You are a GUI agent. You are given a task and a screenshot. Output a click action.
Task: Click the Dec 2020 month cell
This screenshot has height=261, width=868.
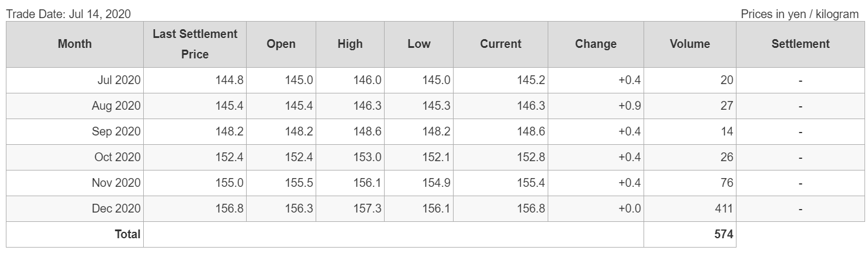point(116,209)
